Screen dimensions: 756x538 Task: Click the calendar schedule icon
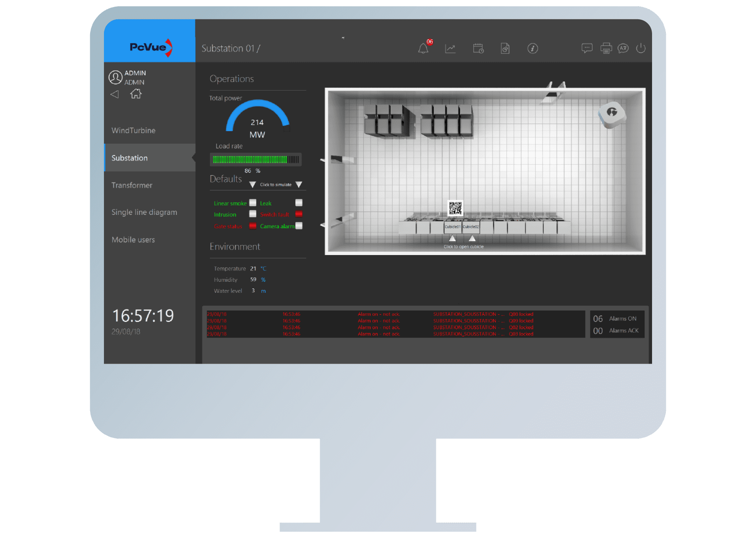pos(478,48)
